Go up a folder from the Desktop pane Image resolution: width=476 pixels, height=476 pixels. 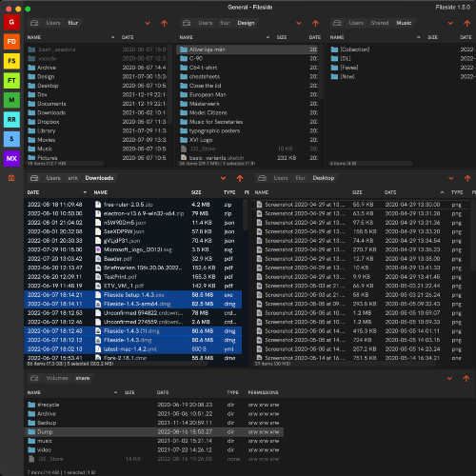[x=467, y=178]
